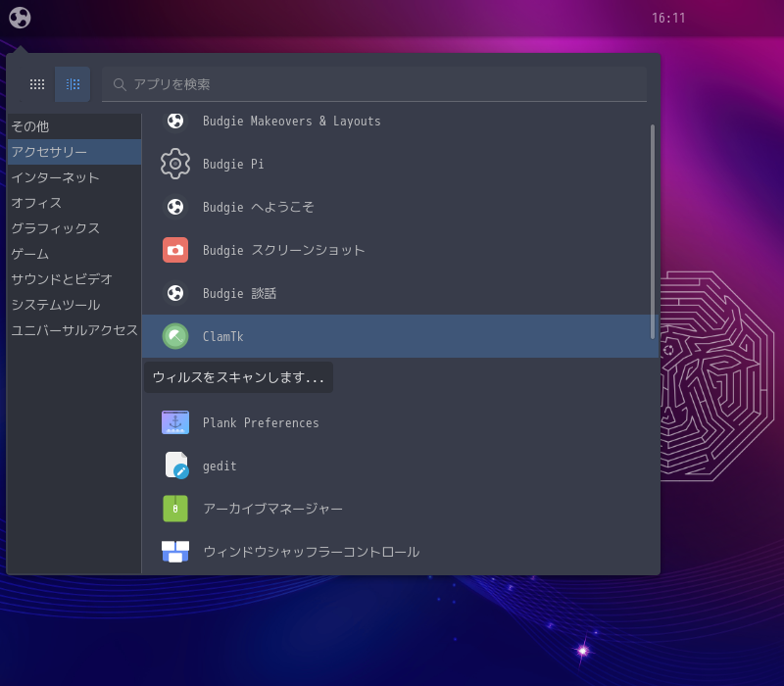The height and width of the screenshot is (686, 784).
Task: Select the ユニバーサルアクセス category
Action: [x=74, y=330]
